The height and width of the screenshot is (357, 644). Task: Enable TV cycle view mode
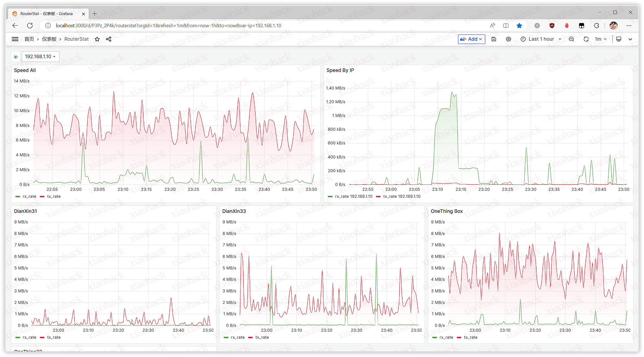[x=618, y=39]
